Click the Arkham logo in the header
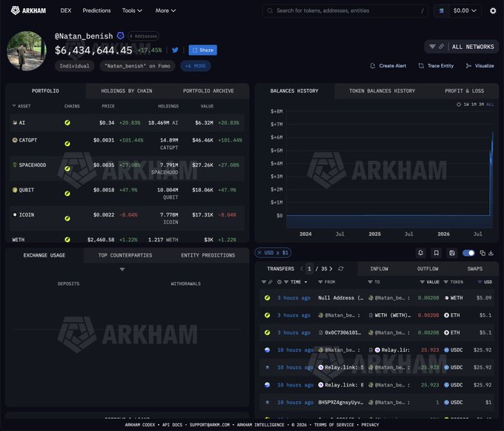Image resolution: width=504 pixels, height=431 pixels. [28, 10]
